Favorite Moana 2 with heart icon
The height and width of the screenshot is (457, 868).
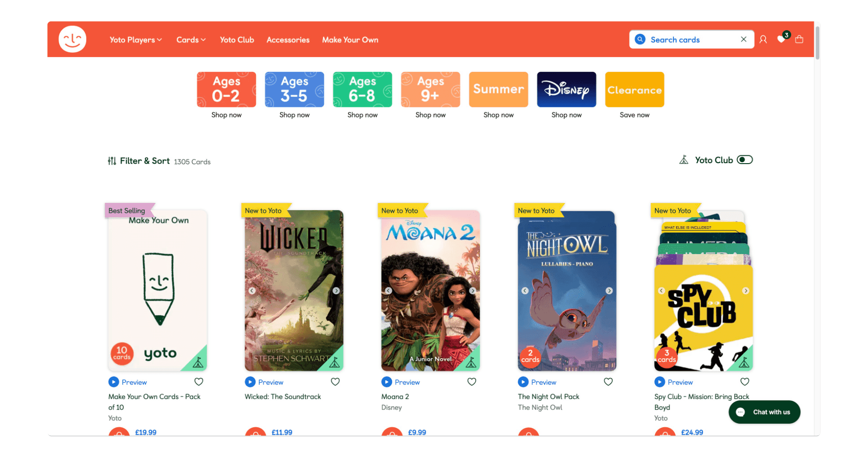pyautogui.click(x=472, y=382)
